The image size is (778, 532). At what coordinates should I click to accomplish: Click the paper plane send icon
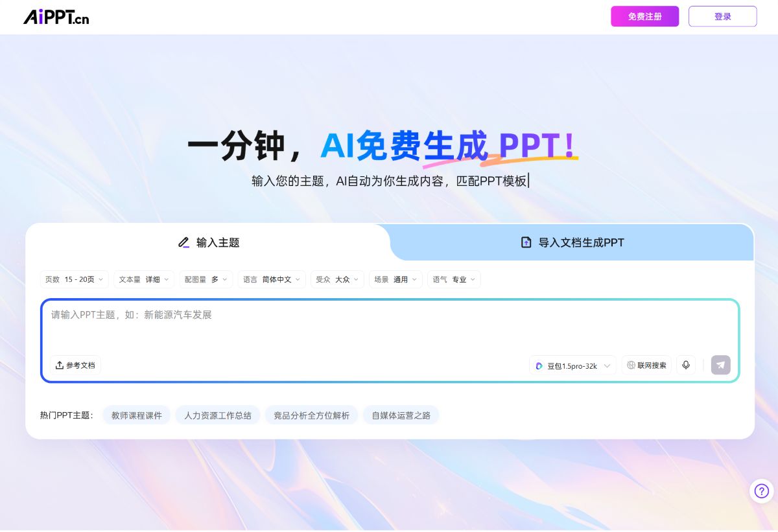(720, 365)
